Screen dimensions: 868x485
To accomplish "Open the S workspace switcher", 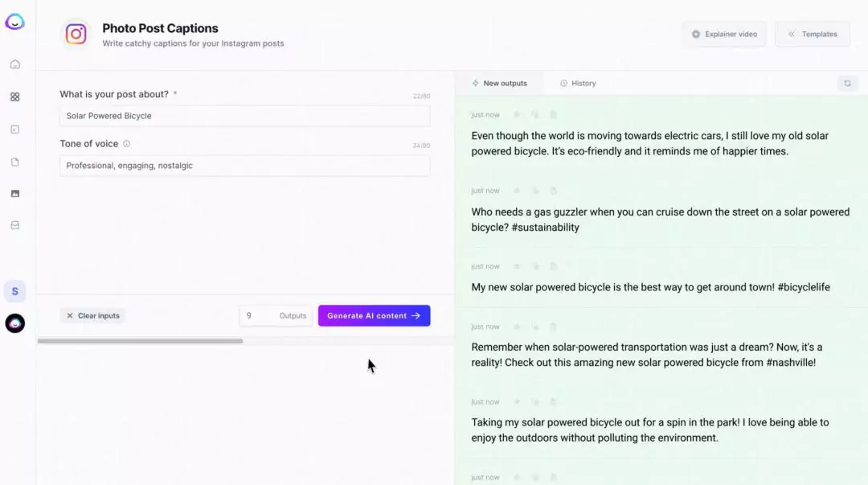I will coord(15,291).
